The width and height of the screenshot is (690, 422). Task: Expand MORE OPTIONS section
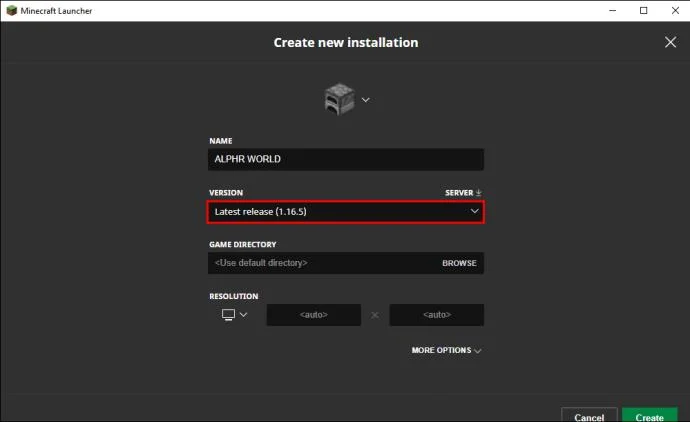point(446,350)
